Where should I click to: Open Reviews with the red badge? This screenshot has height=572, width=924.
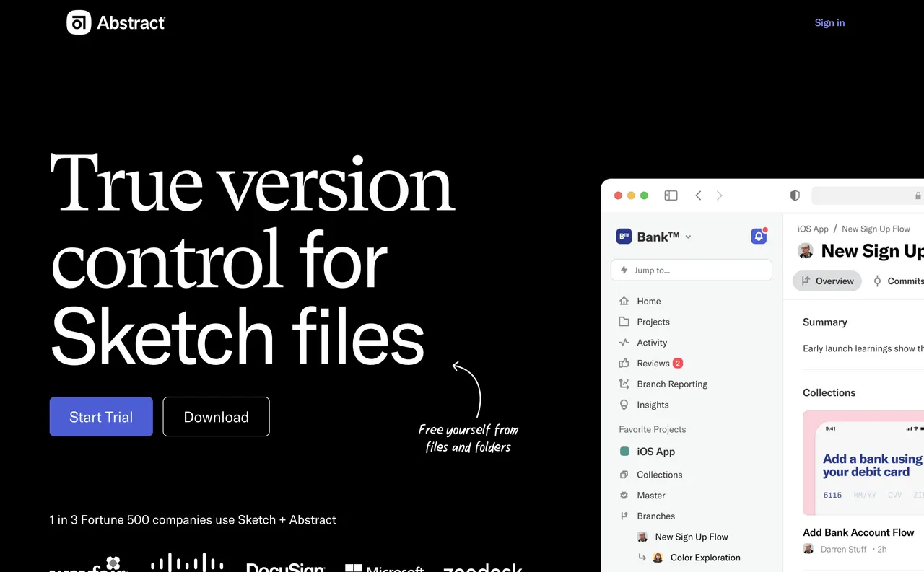pos(653,363)
